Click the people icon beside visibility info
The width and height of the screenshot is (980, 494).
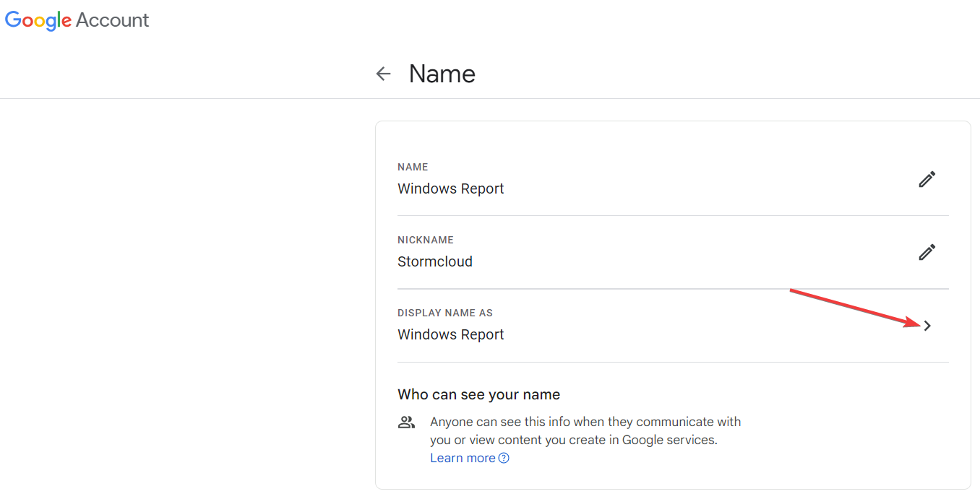click(x=407, y=422)
